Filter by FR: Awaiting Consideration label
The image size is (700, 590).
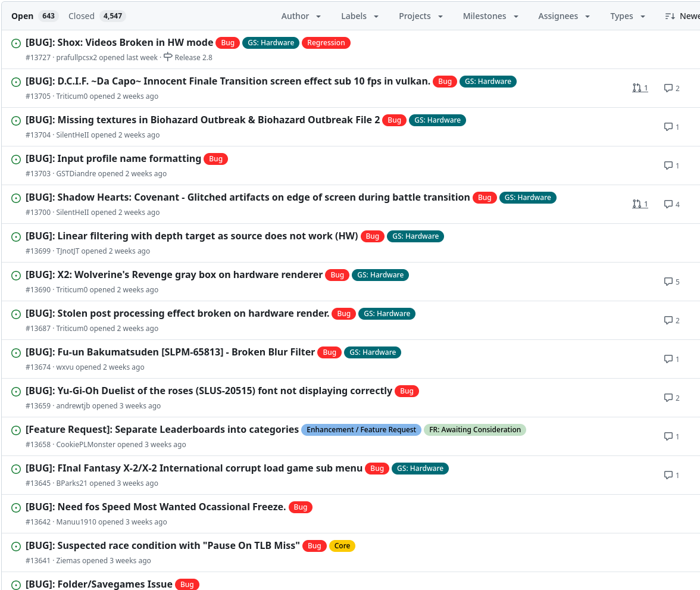coord(475,430)
